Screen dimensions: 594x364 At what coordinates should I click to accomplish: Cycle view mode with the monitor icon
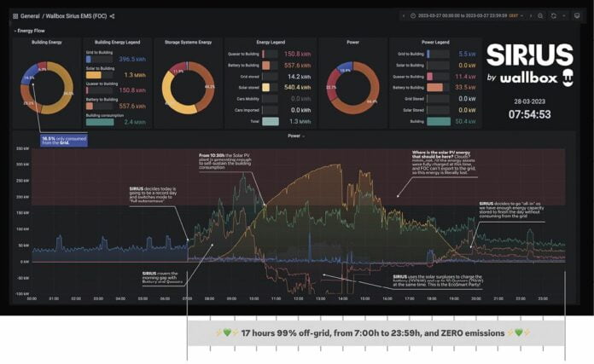click(576, 15)
